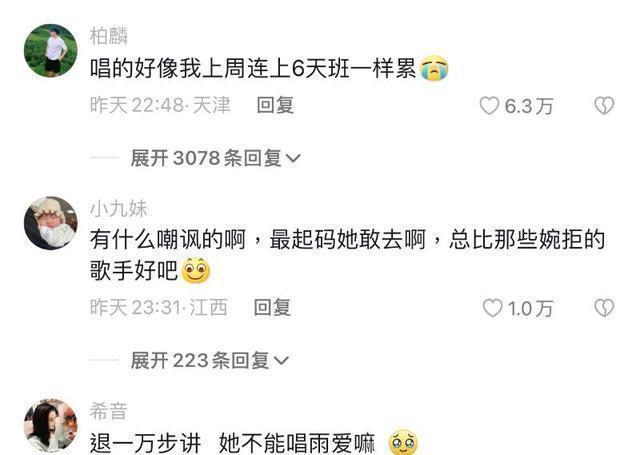
Task: Like 小九妹's comment with heart icon
Action: click(x=492, y=308)
